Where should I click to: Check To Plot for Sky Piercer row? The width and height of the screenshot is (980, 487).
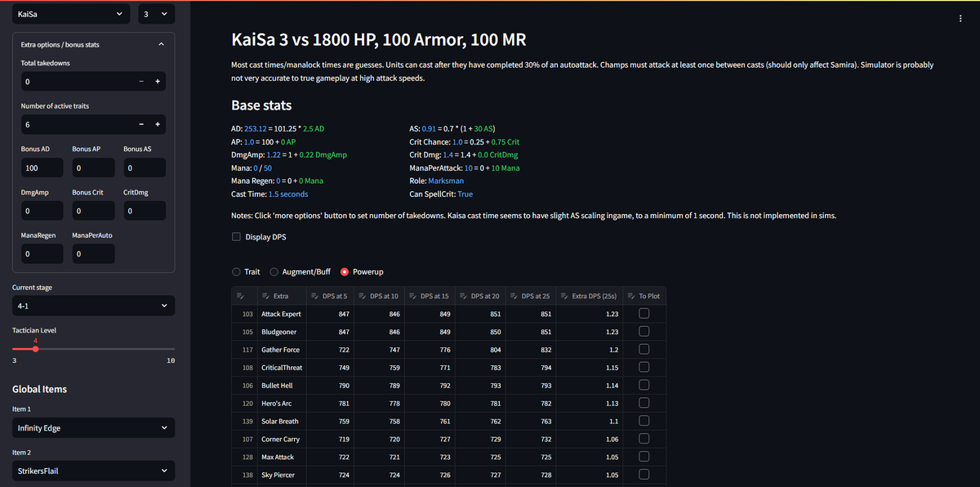[x=644, y=475]
